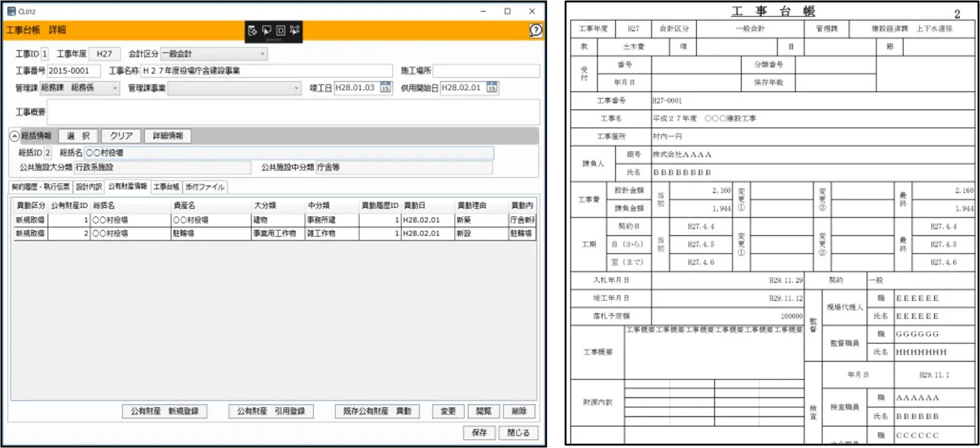Click the 異動履歴ID column header
980x448 pixels.
click(x=380, y=206)
